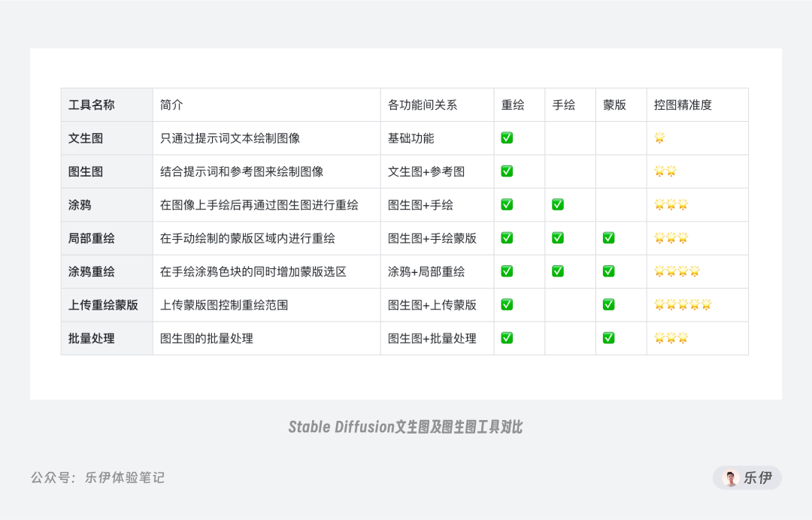
Task: Click the footer text 公众号：乐伊体验笔记
Action: click(x=97, y=477)
